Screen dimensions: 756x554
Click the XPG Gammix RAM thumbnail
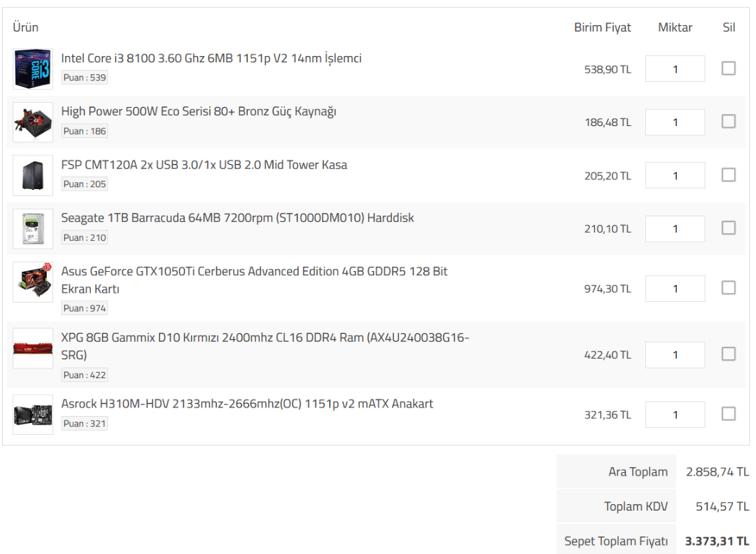[33, 348]
